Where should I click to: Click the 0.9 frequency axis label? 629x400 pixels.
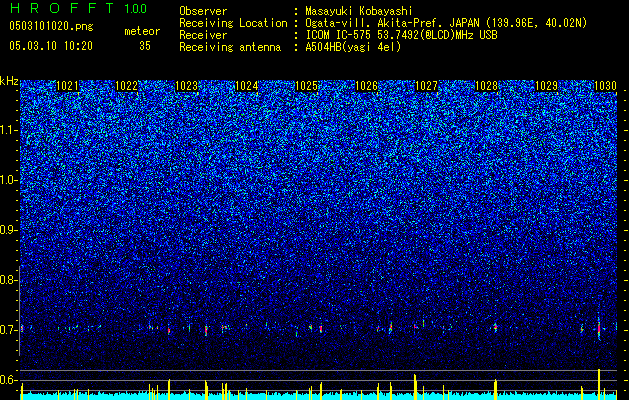point(8,230)
